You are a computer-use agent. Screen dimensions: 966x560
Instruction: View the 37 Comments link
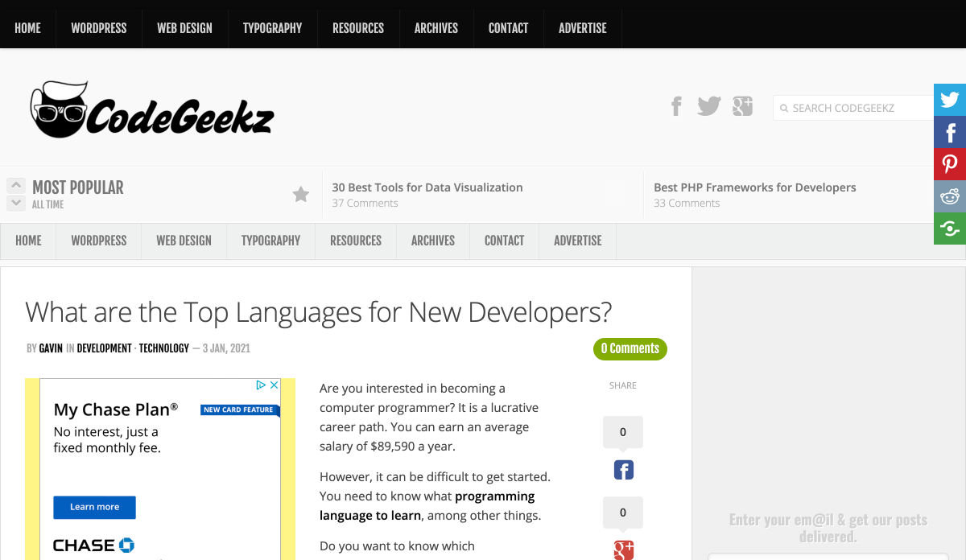pos(365,204)
